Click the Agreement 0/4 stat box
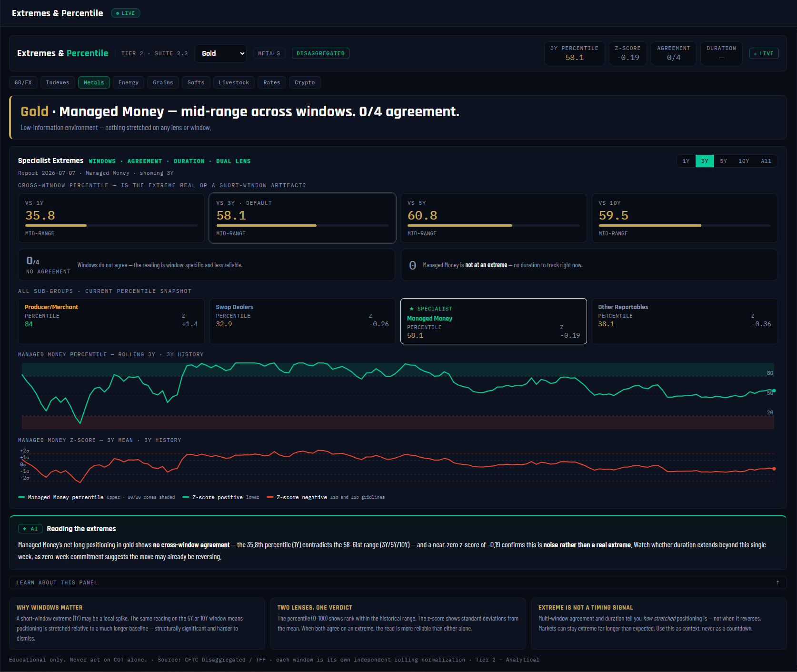The height and width of the screenshot is (672, 797). tap(673, 53)
